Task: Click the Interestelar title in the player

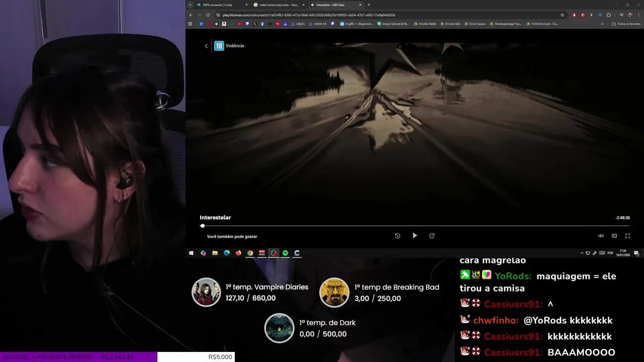Action: (215, 218)
